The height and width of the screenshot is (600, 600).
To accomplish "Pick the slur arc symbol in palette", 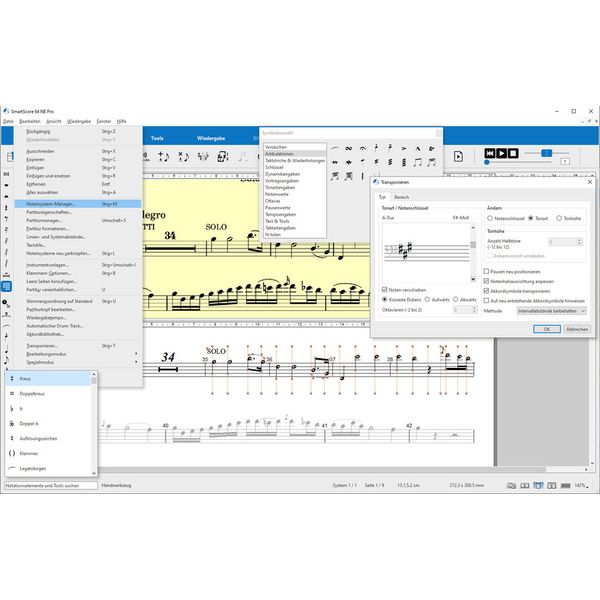I will (x=335, y=148).
